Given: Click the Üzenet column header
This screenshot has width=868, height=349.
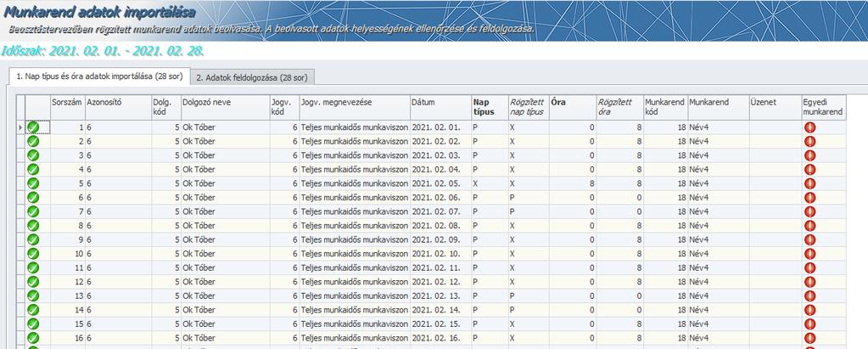Looking at the screenshot, I should point(775,108).
